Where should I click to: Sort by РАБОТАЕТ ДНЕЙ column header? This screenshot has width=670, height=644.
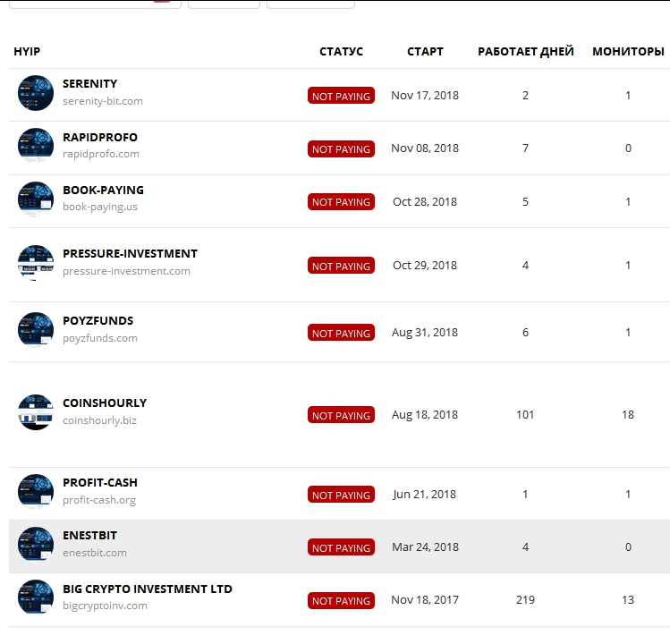pyautogui.click(x=526, y=52)
